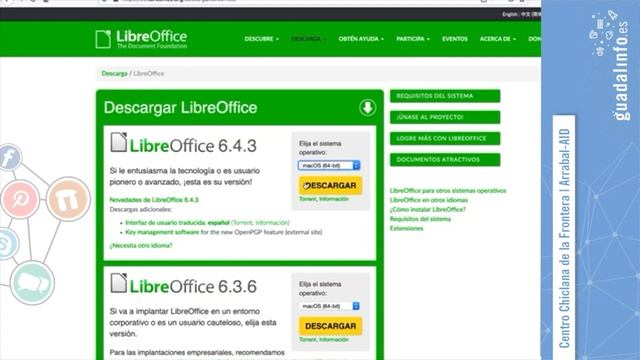640x360 pixels.
Task: Click DESCARGAR button for LibreOffice 6.3.6
Action: tap(331, 326)
